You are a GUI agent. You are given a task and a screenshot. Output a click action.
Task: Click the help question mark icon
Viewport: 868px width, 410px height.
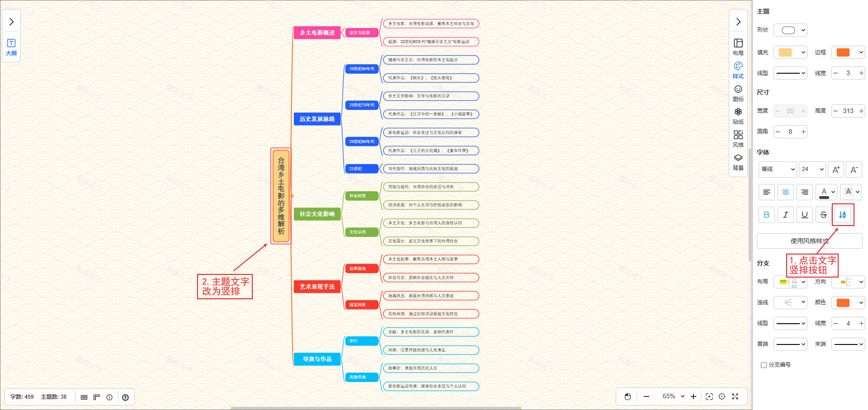pos(125,397)
